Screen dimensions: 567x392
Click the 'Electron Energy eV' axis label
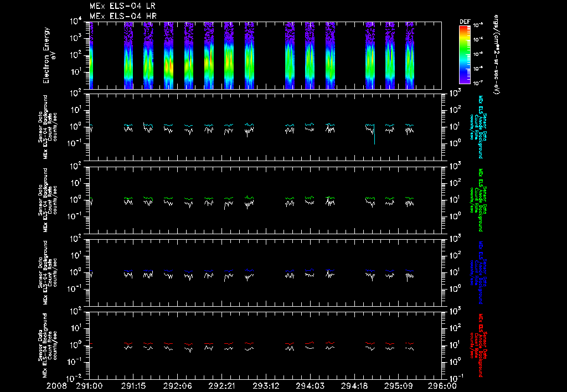[48, 55]
